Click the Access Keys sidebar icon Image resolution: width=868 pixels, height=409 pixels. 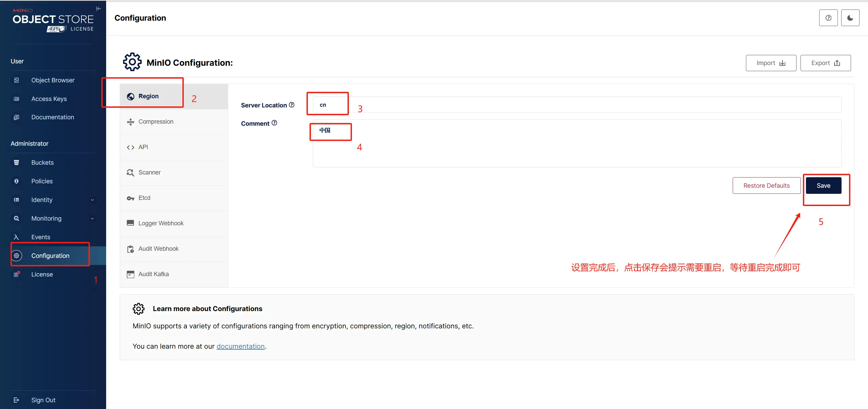(16, 99)
